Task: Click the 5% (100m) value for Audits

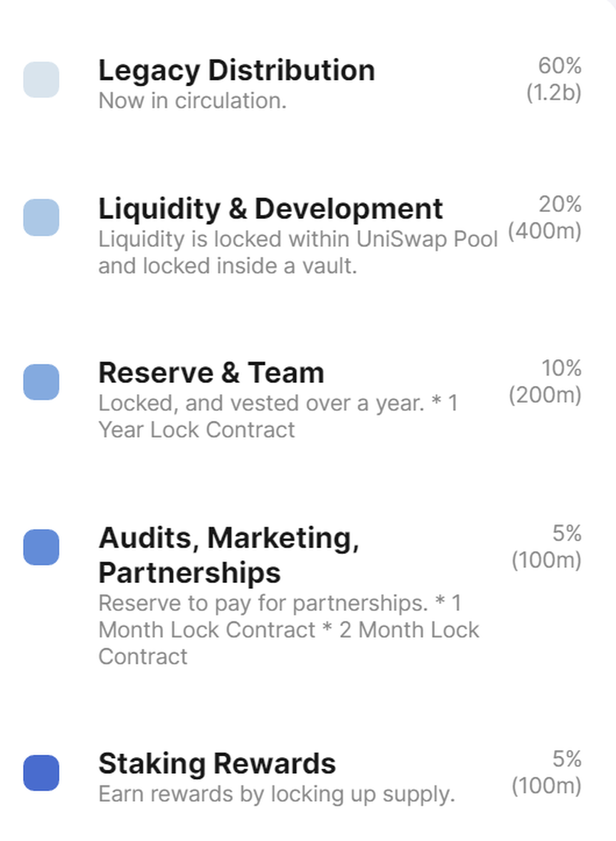Action: (x=547, y=547)
